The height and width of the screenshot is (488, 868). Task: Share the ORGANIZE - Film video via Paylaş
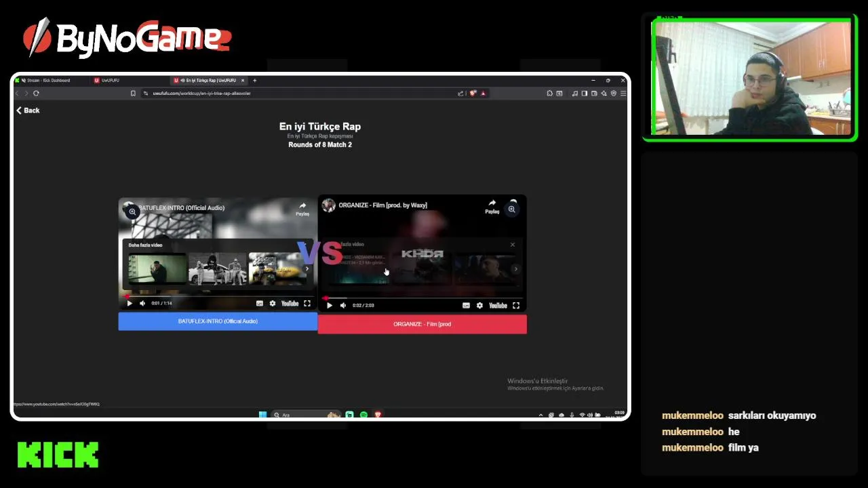click(492, 206)
